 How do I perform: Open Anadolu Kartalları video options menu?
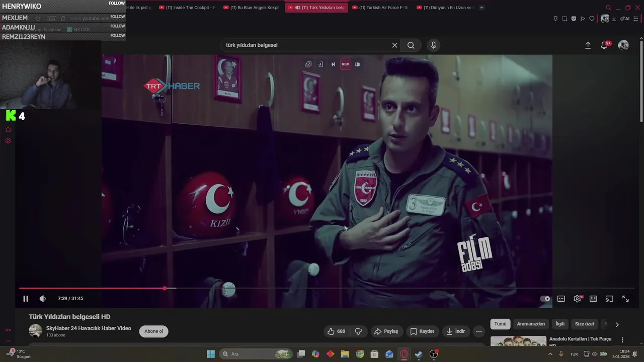click(x=622, y=340)
